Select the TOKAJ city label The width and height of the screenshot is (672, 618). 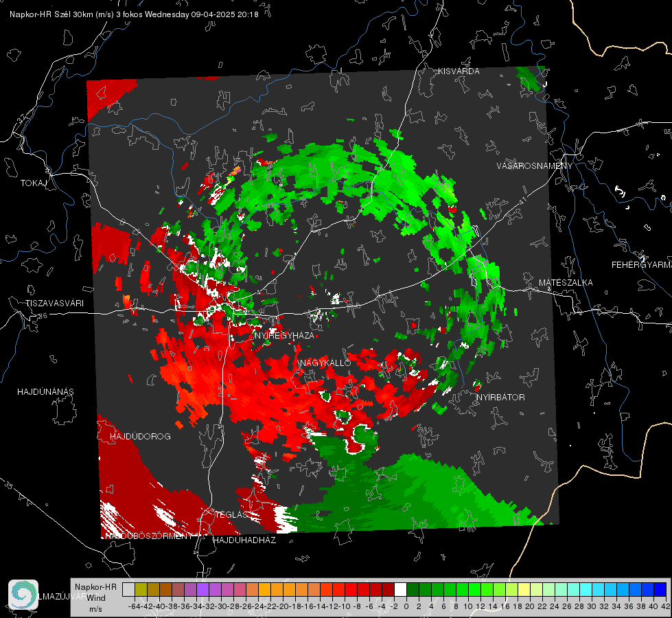click(x=34, y=183)
